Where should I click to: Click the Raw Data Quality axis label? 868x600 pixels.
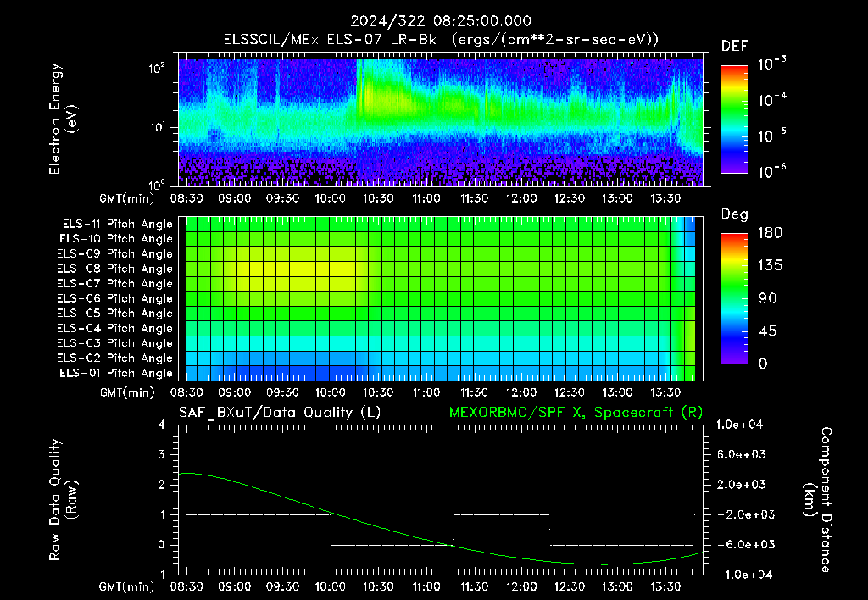click(63, 499)
